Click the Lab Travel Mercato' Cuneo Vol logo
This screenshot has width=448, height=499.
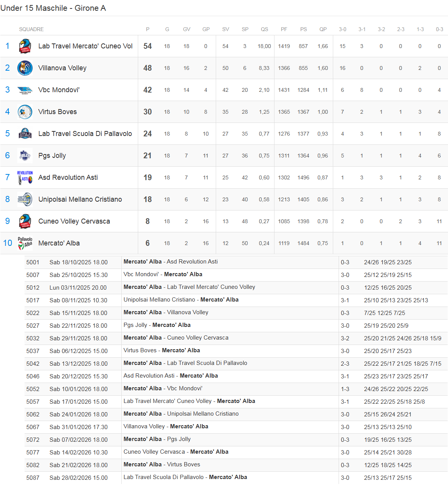[x=25, y=46]
